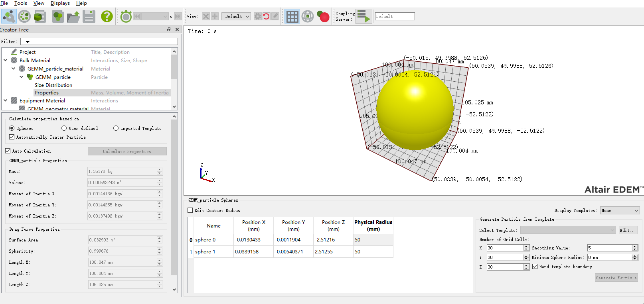Viewport: 644px width, 304px height.
Task: Uncheck Automatically Center Particle
Action: [x=12, y=137]
